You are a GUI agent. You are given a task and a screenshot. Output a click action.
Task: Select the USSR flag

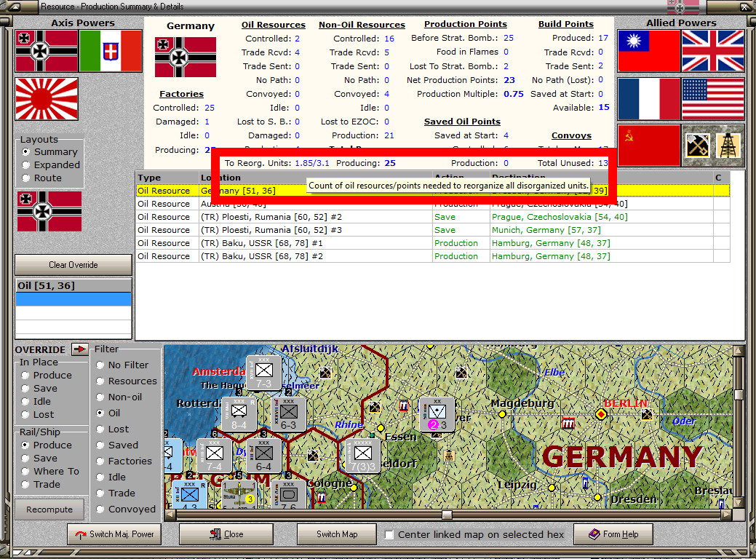pyautogui.click(x=648, y=145)
